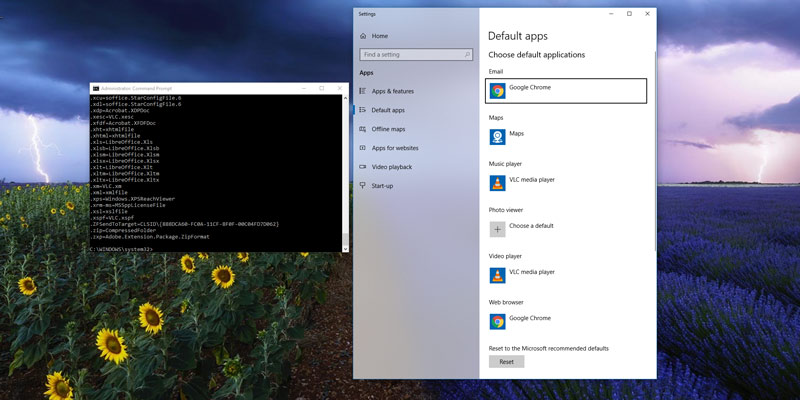This screenshot has width=800, height=400.
Task: Click the Chrome icon under Email
Action: [x=497, y=91]
